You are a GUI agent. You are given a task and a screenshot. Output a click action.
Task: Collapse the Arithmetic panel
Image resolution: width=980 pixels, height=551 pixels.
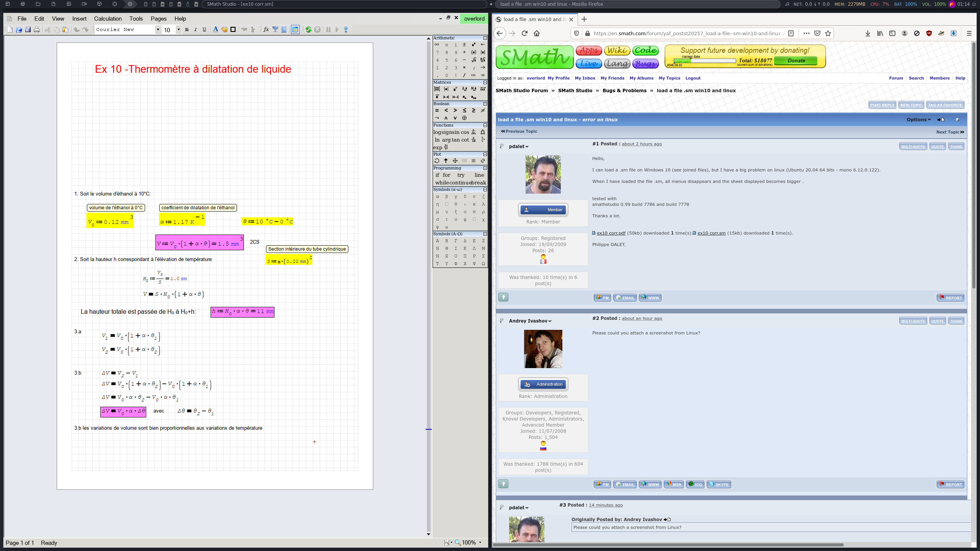click(x=485, y=38)
